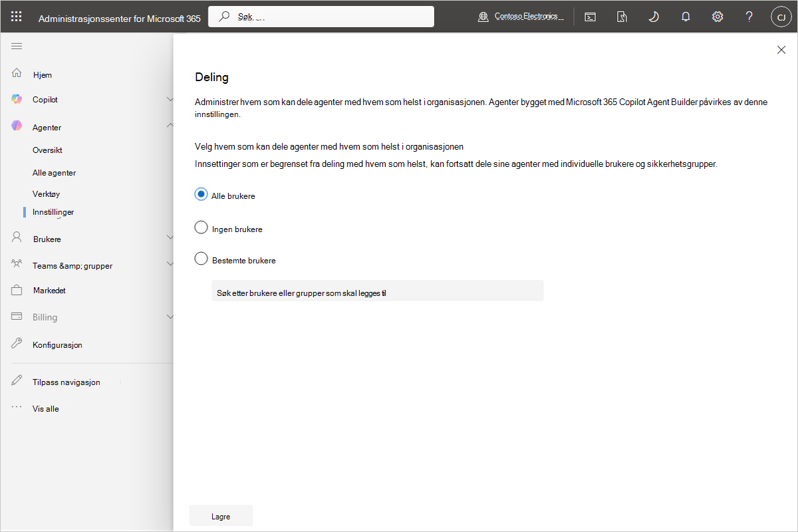Click the Hjem home icon
Image resolution: width=798 pixels, height=532 pixels.
17,73
